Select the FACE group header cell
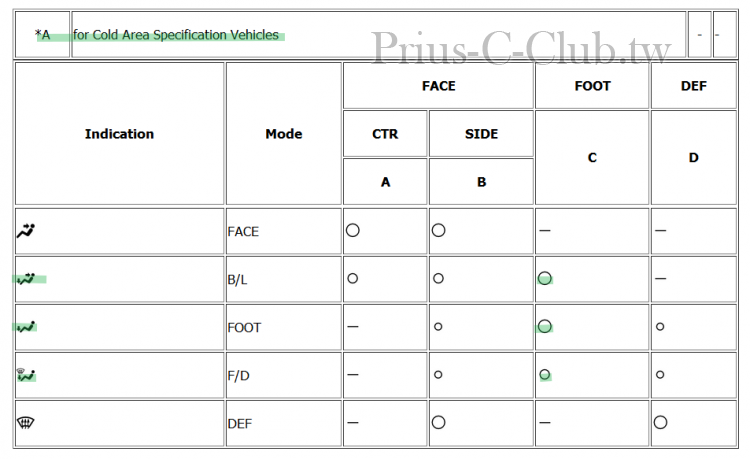This screenshot has width=750, height=459. point(438,86)
